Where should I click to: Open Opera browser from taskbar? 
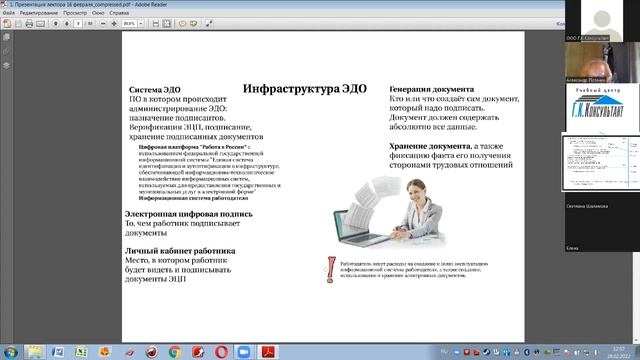pyautogui.click(x=221, y=352)
